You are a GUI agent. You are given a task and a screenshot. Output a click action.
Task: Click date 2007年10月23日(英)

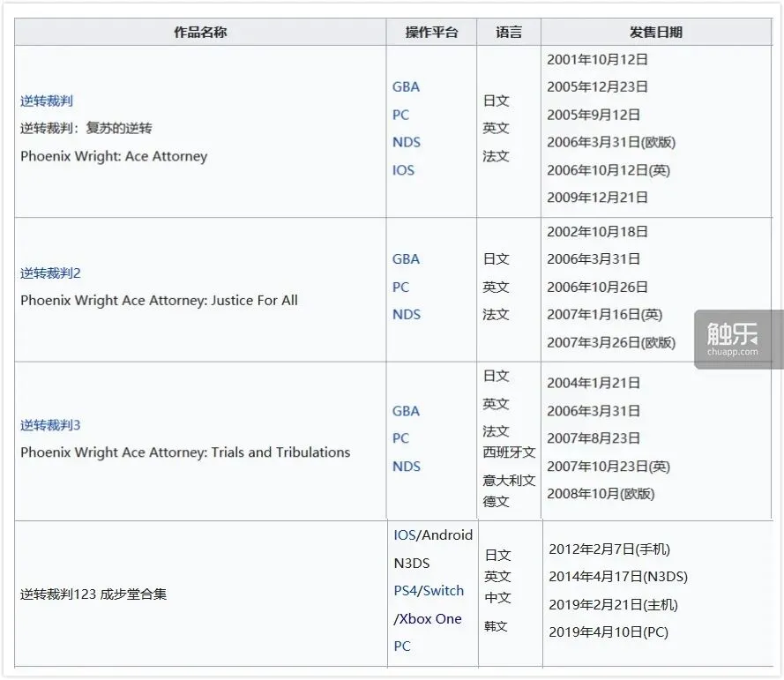pos(609,467)
